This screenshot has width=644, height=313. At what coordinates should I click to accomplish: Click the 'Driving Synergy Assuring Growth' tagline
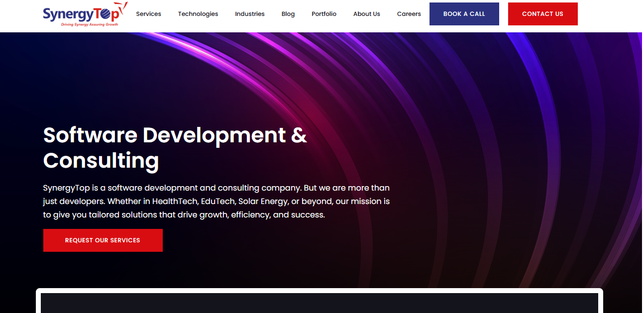tap(90, 24)
